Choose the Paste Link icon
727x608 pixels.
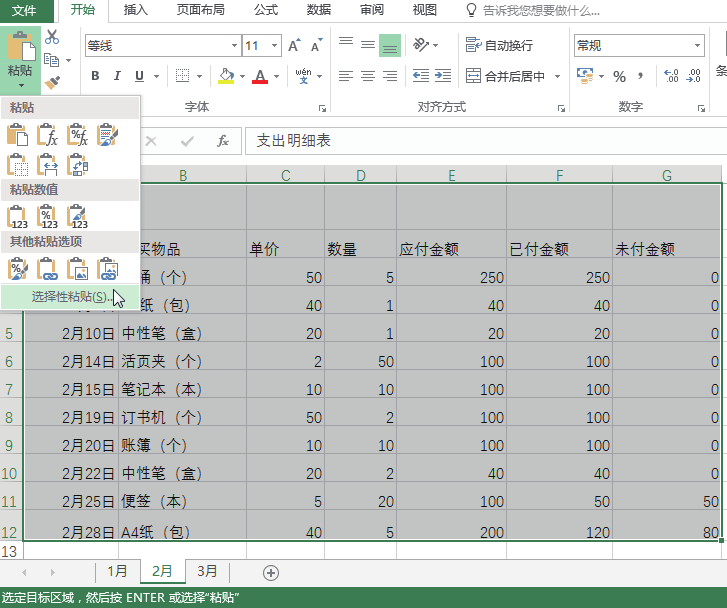coord(47,269)
